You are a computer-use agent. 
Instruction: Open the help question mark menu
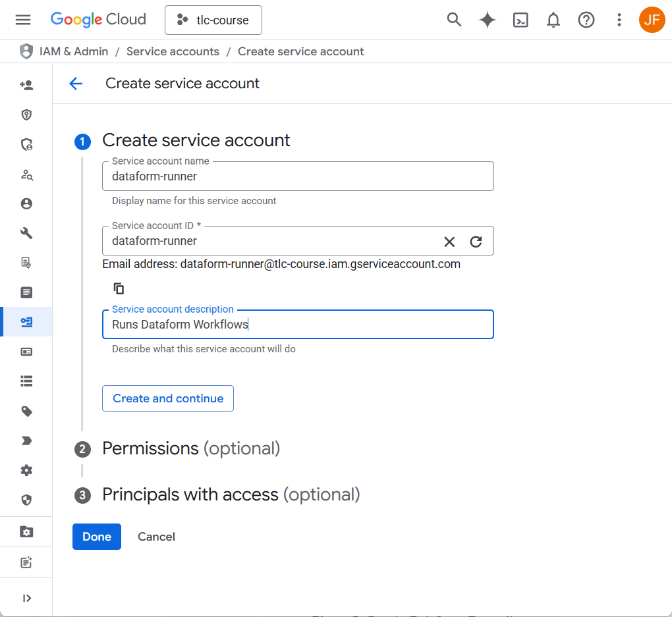tap(586, 20)
